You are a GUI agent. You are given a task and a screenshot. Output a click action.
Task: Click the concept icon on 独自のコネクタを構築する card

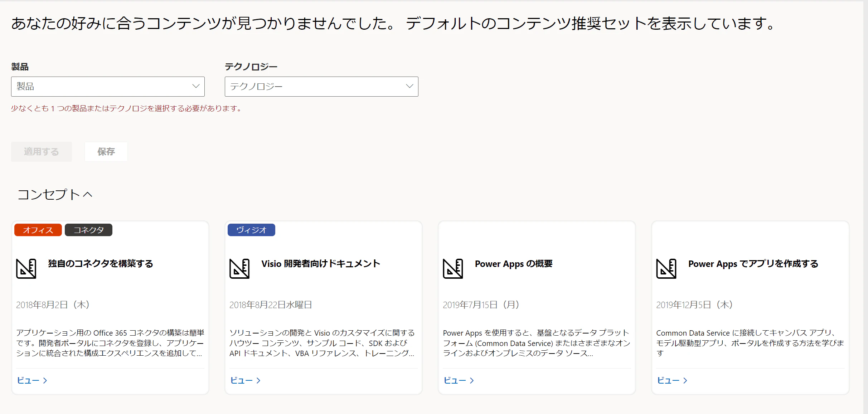(x=26, y=269)
